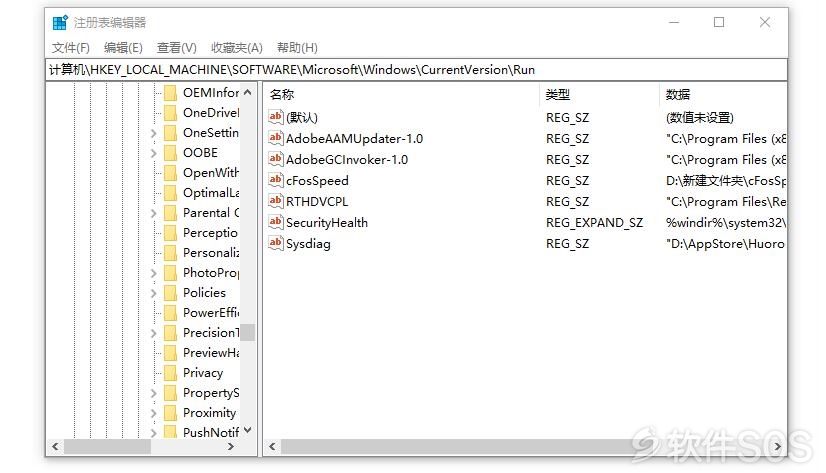Click the folder icon of OEMInfor key
Viewport: 826px width, 473px height.
(x=170, y=93)
